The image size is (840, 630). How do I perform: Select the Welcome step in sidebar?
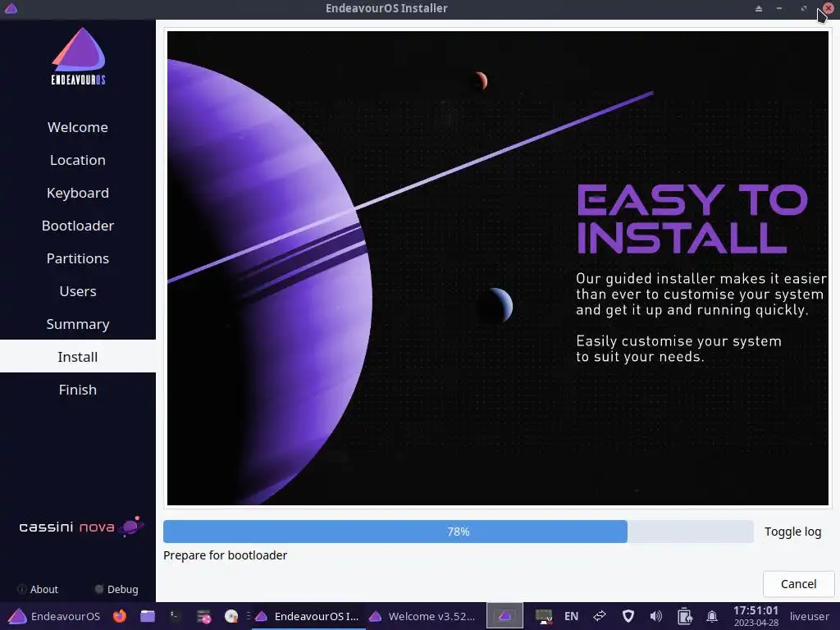(78, 127)
